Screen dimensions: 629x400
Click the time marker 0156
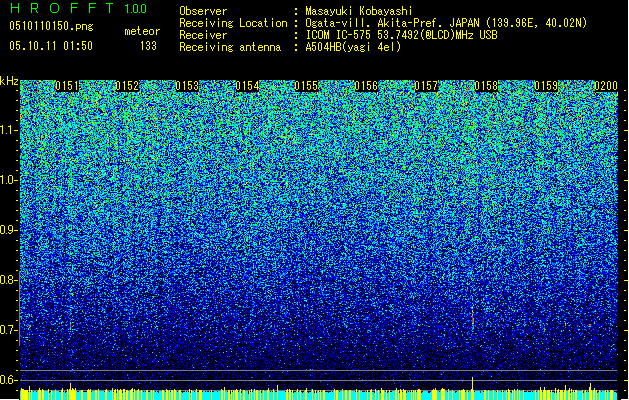[366, 86]
